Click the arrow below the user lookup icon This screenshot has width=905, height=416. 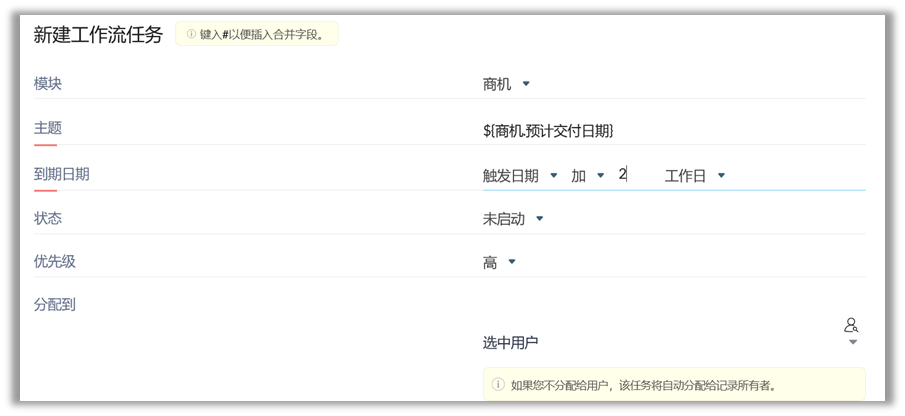pyautogui.click(x=852, y=342)
